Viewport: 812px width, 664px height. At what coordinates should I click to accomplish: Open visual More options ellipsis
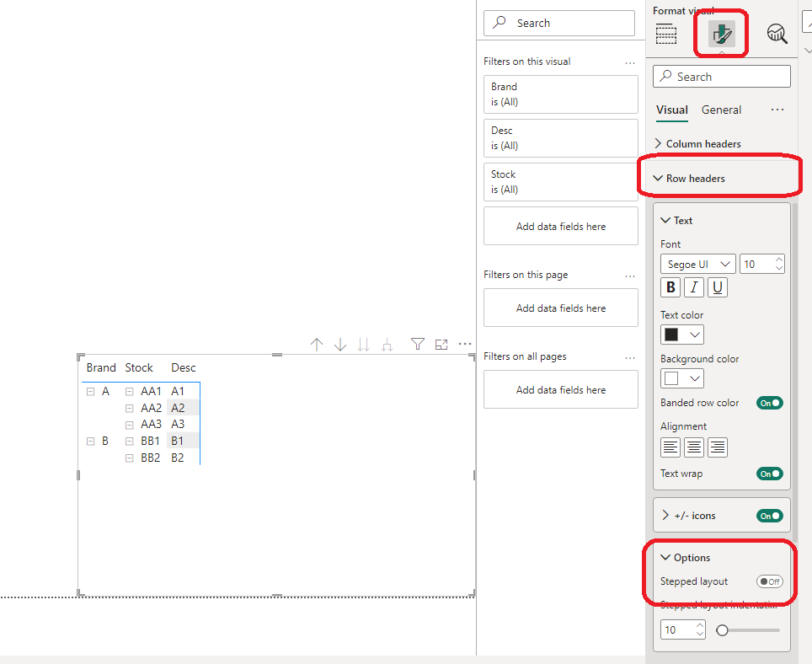pyautogui.click(x=465, y=344)
